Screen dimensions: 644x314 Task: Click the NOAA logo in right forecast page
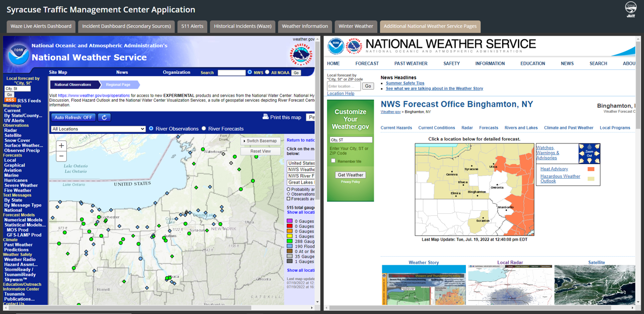coord(336,46)
